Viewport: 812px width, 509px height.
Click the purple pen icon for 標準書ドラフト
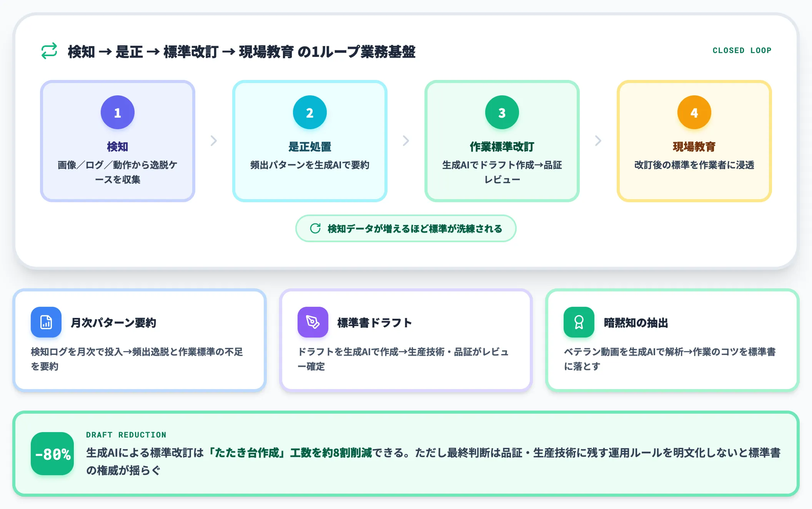click(x=313, y=322)
